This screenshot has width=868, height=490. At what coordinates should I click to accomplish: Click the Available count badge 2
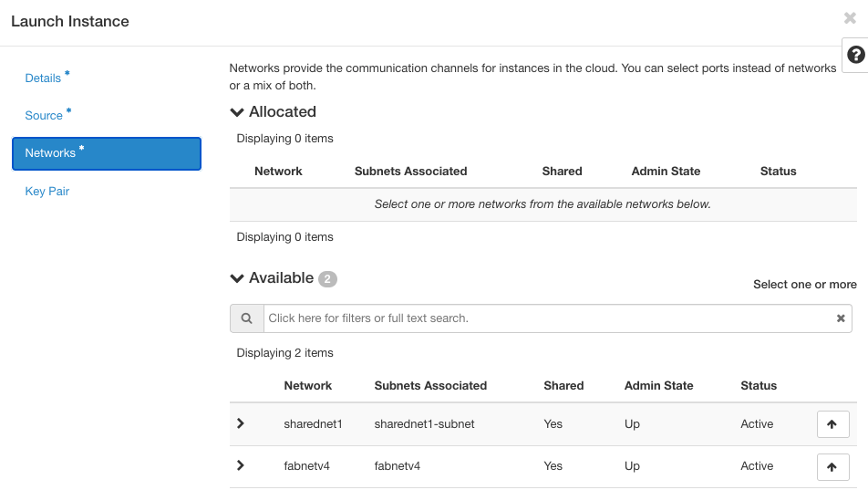[x=327, y=279]
